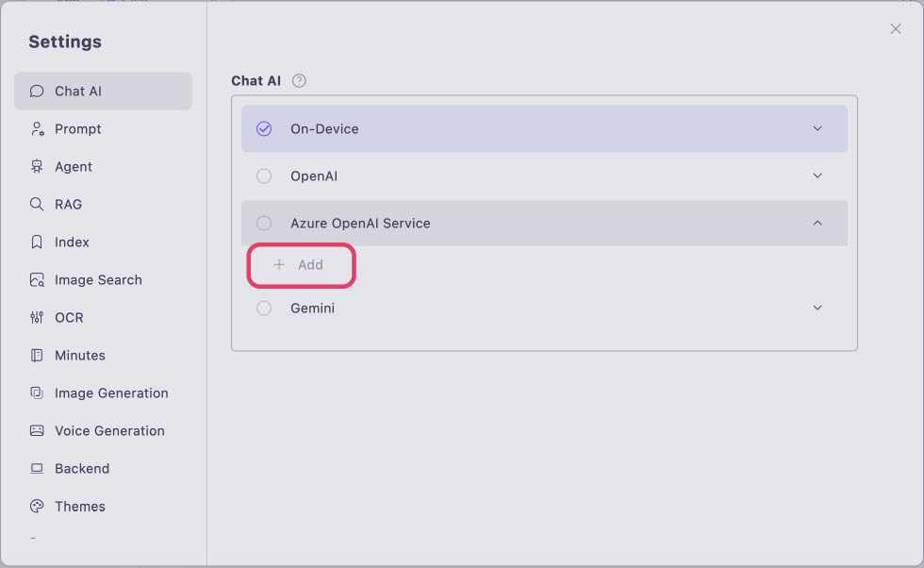
Task: Select the Gemini radio button
Action: click(x=264, y=308)
